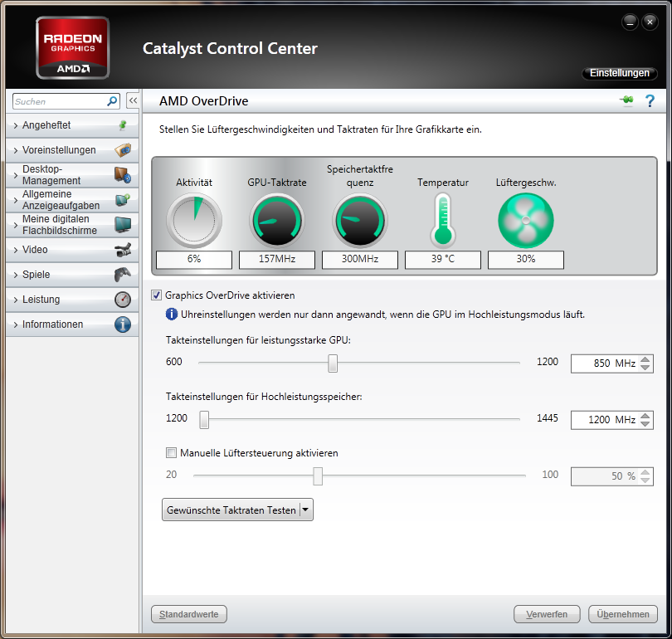Click the green pin icon in the AMD OverDrive header
Viewport: 672px width, 639px height.
(626, 100)
